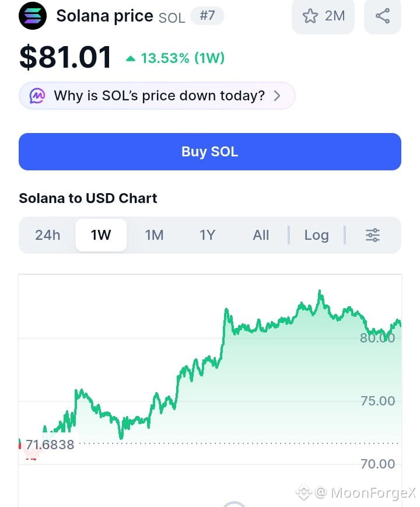The width and height of the screenshot is (420, 507).
Task: Select the 24h chart range
Action: coord(48,235)
